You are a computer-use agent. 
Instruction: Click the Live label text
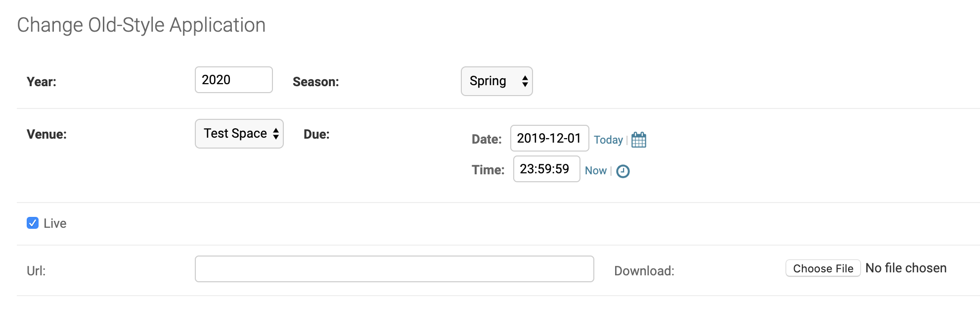pyautogui.click(x=55, y=223)
